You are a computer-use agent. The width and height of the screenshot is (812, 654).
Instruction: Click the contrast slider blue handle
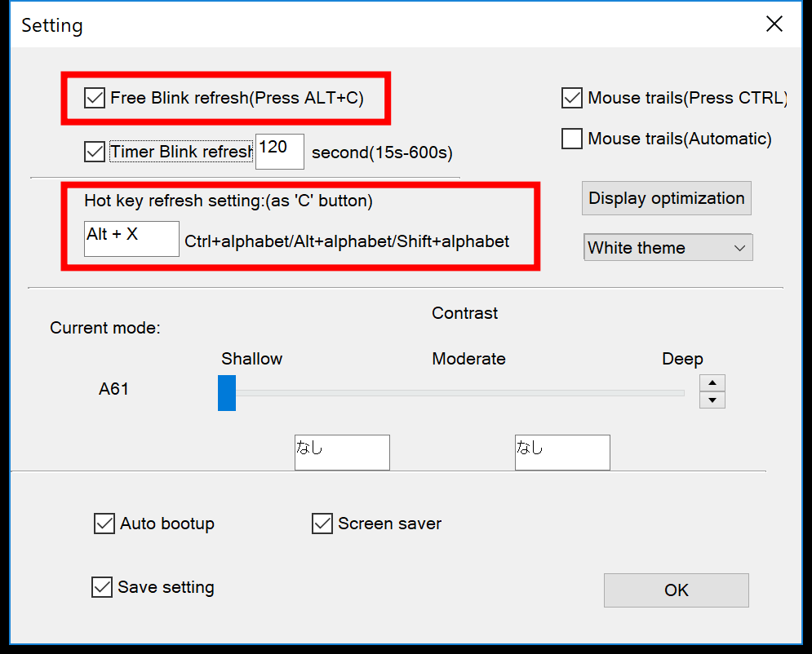[227, 393]
